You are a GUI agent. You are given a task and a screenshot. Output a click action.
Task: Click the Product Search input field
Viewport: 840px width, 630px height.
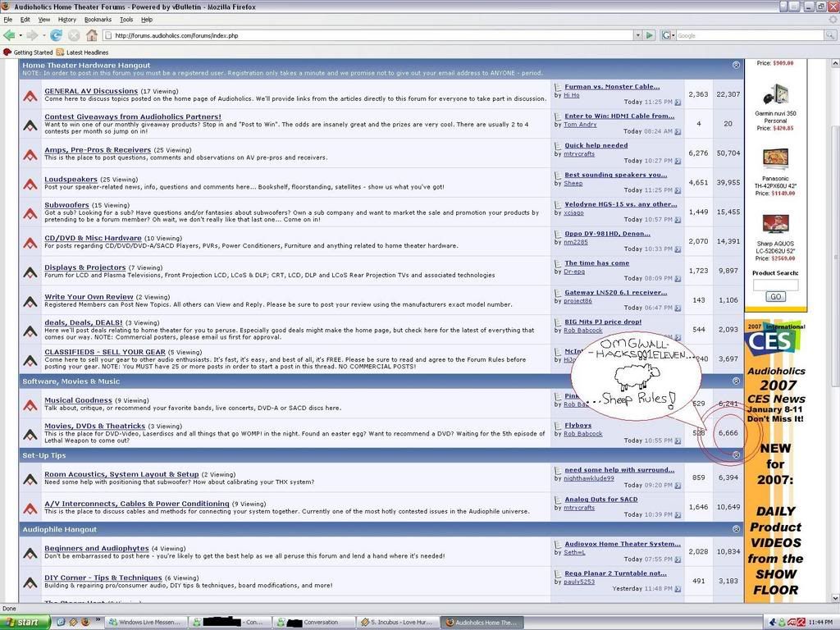click(x=775, y=285)
